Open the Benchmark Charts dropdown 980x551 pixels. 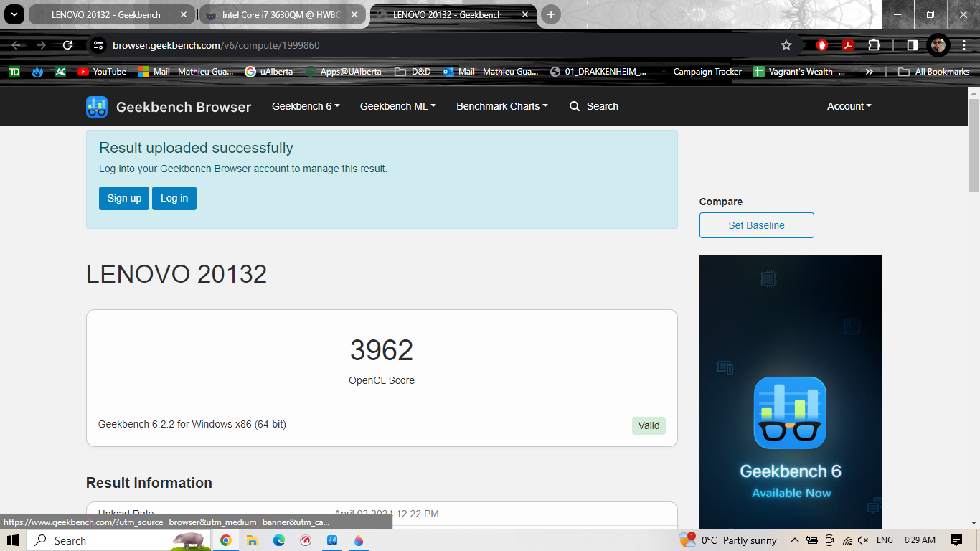[x=502, y=106]
